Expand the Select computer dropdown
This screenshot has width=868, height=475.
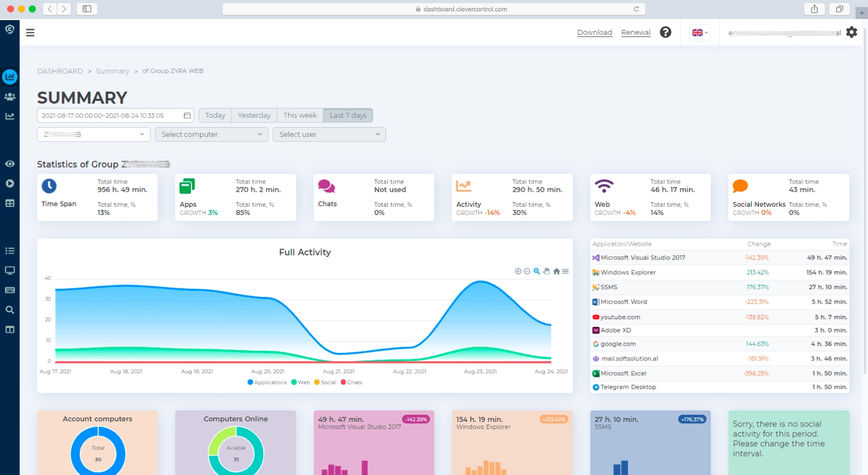(212, 135)
